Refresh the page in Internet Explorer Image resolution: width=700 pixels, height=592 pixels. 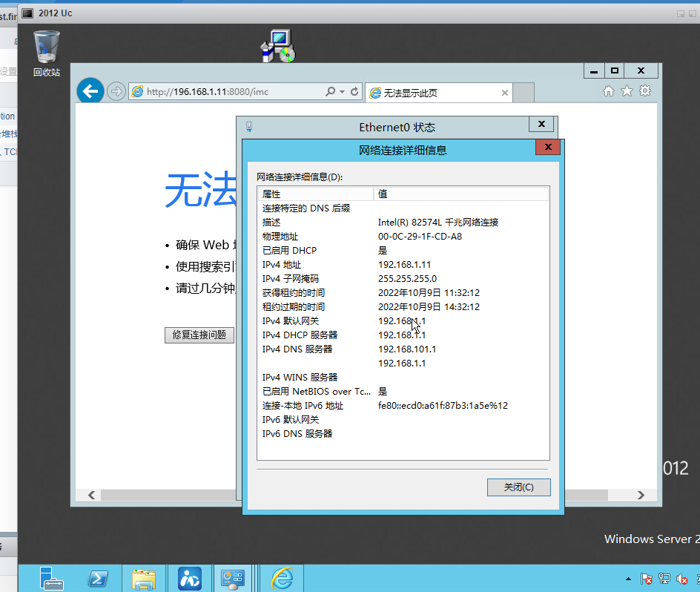354,91
